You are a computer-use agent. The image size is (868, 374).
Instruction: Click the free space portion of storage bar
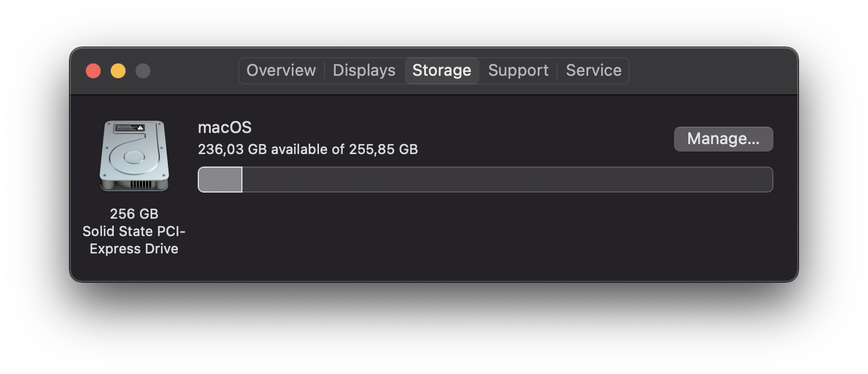pyautogui.click(x=507, y=180)
